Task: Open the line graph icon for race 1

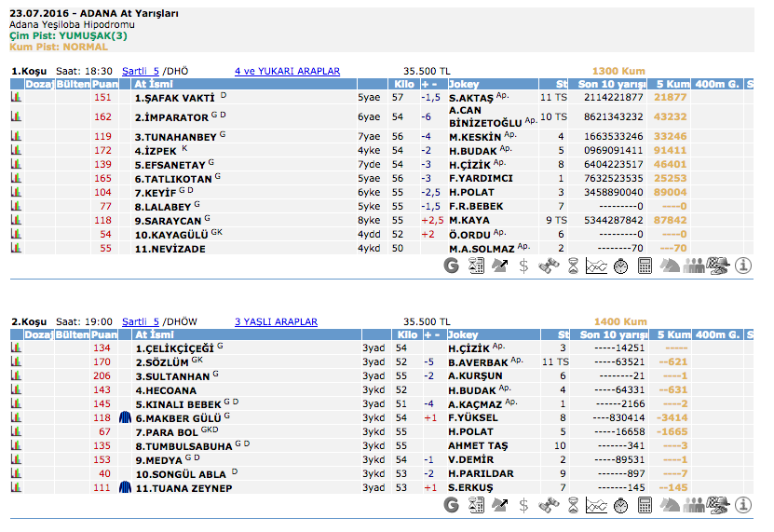Action: (x=596, y=266)
